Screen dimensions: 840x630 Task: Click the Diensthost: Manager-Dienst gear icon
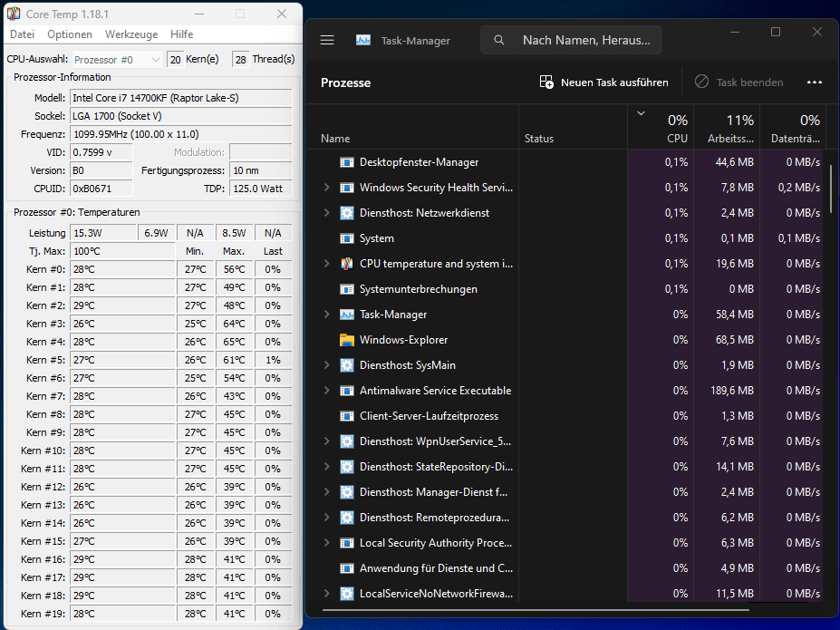(x=347, y=492)
